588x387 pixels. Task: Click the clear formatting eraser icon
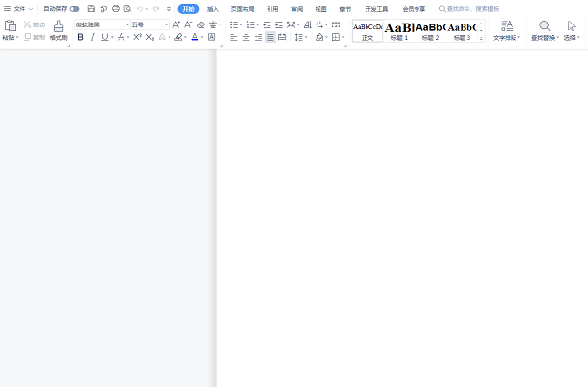[x=201, y=24]
